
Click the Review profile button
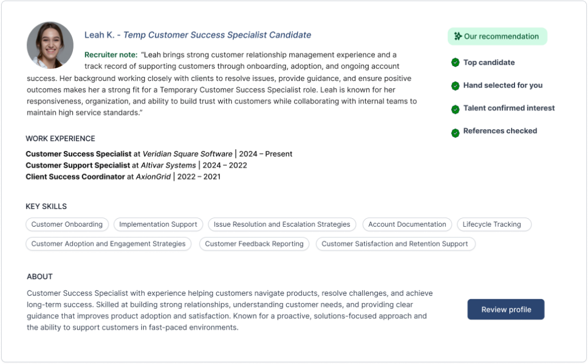pyautogui.click(x=505, y=309)
